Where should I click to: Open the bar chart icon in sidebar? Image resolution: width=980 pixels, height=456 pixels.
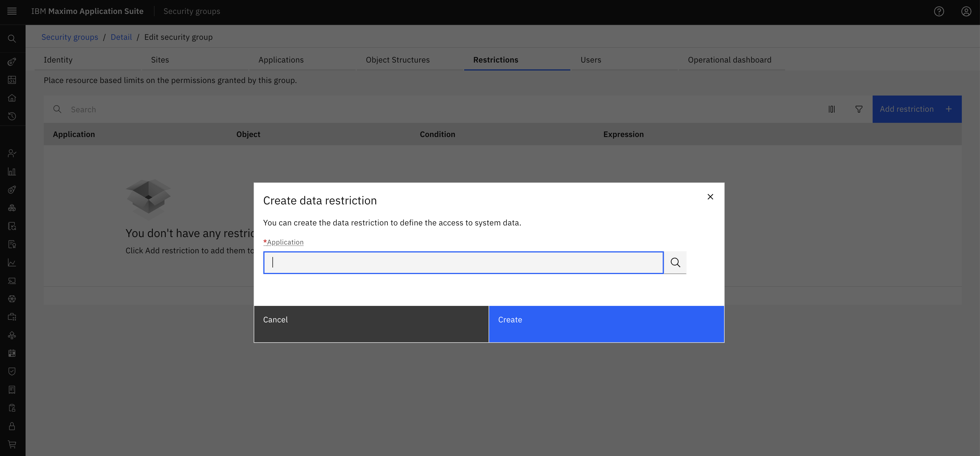pyautogui.click(x=12, y=171)
